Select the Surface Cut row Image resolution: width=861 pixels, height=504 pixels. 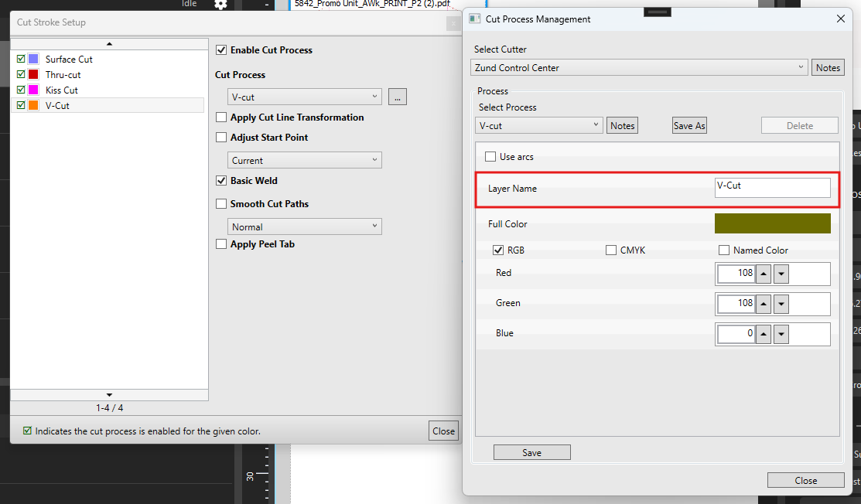(108, 59)
